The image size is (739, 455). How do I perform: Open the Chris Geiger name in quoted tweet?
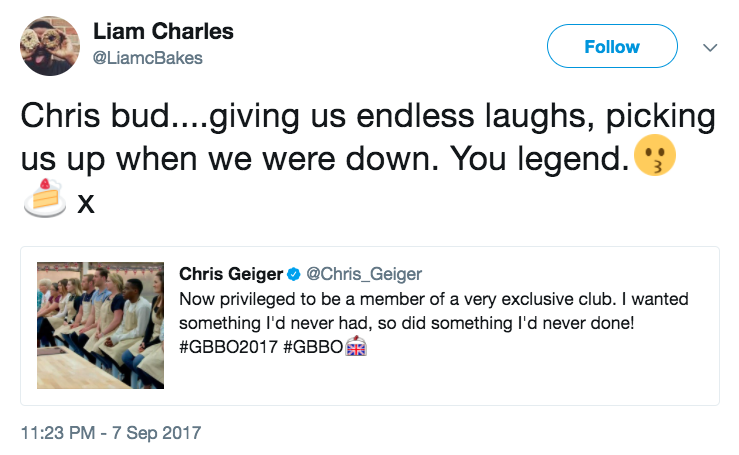[231, 274]
